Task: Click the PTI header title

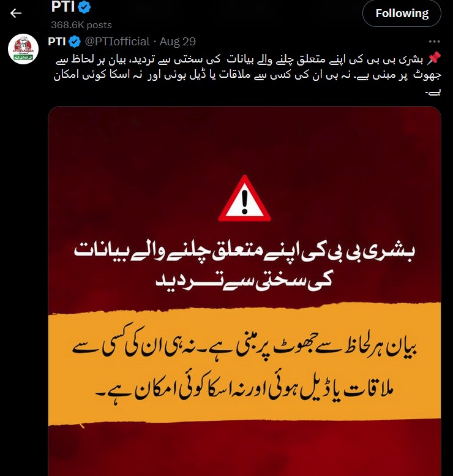Action: [x=63, y=7]
